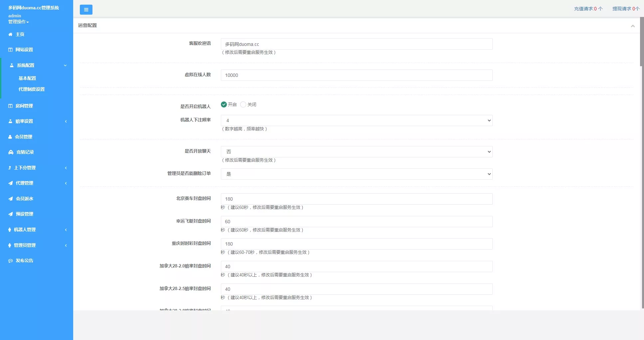644x340 pixels.
Task: Open 会员管理 from the sidebar
Action: [23, 137]
